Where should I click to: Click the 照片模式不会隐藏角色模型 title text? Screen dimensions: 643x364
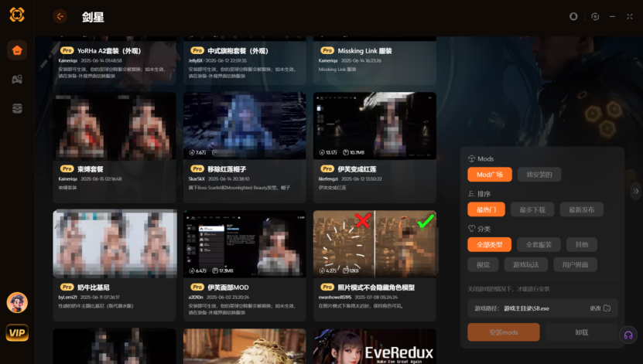pyautogui.click(x=376, y=287)
